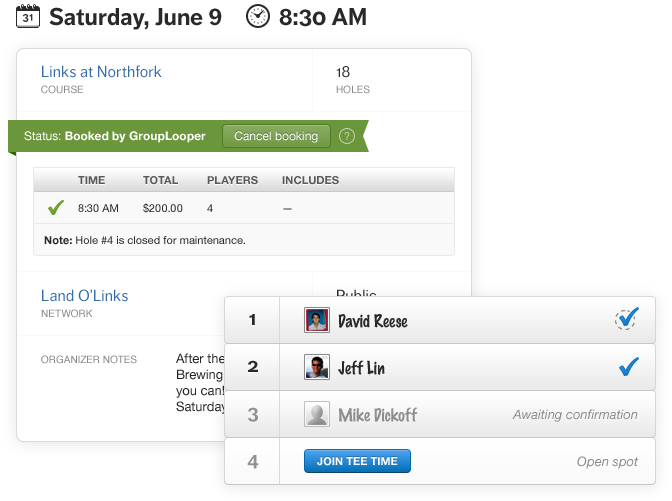This screenshot has width=672, height=501.
Task: Click the Open spot label in slot 4
Action: pyautogui.click(x=607, y=462)
